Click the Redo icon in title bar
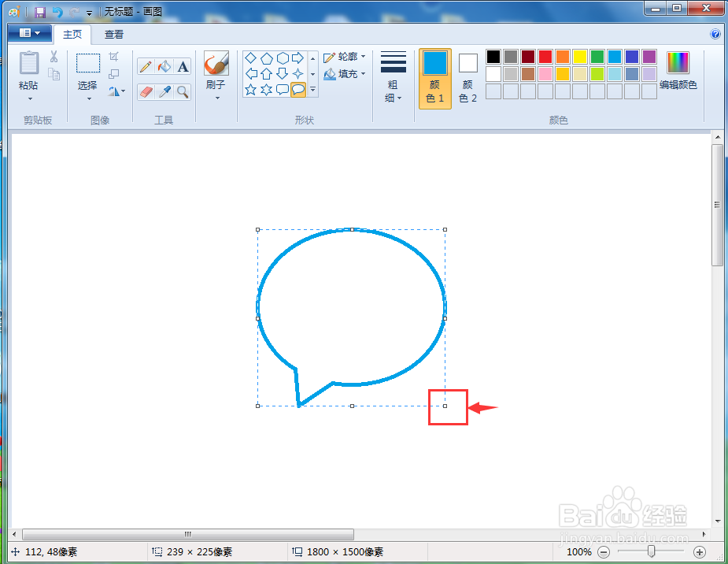Image resolution: width=728 pixels, height=564 pixels. click(x=73, y=12)
